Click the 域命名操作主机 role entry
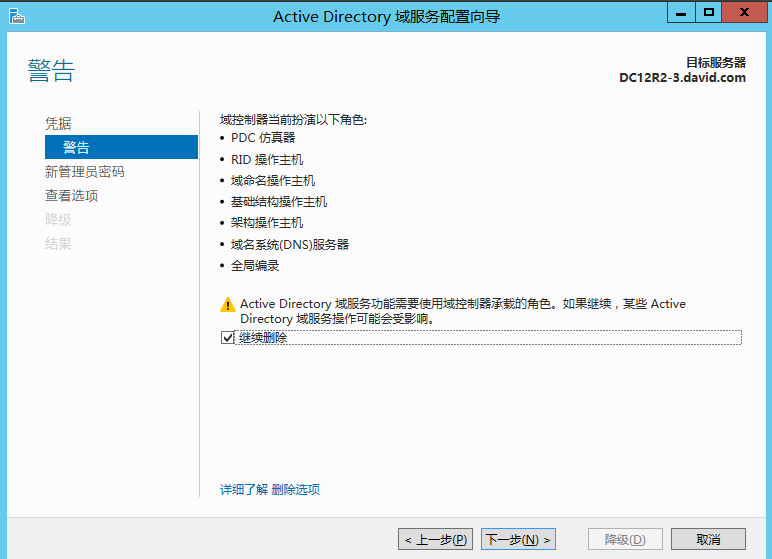Image resolution: width=772 pixels, height=559 pixels. [273, 181]
